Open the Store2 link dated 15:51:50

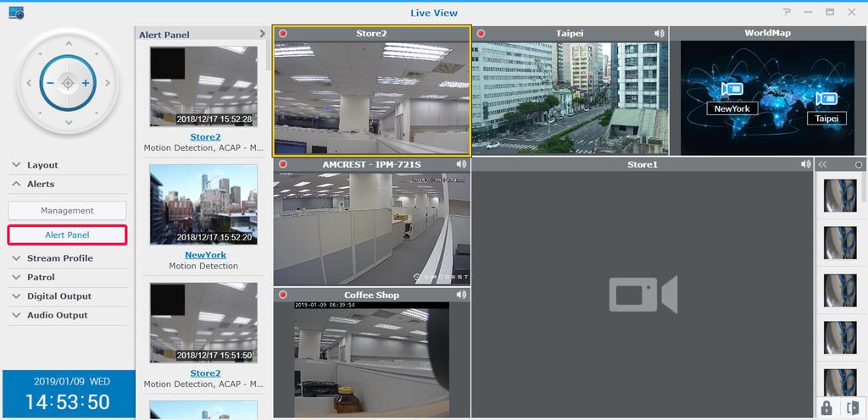click(205, 373)
